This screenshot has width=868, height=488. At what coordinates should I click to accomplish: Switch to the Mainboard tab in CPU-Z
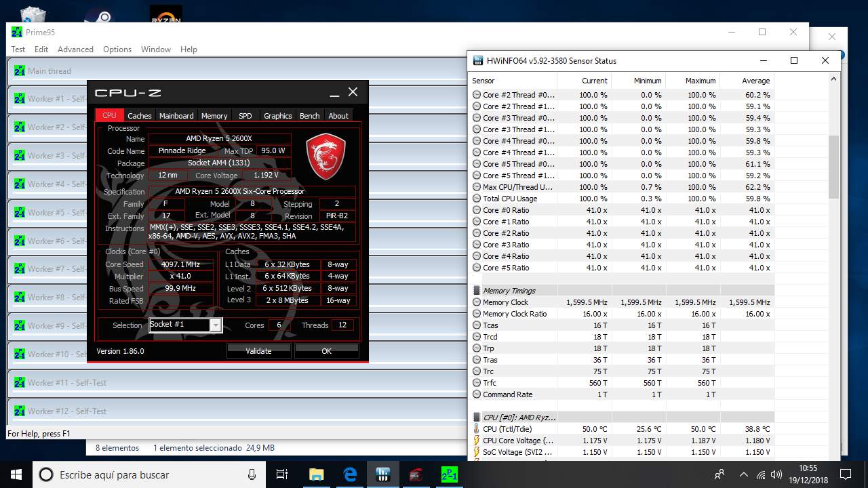click(x=176, y=116)
